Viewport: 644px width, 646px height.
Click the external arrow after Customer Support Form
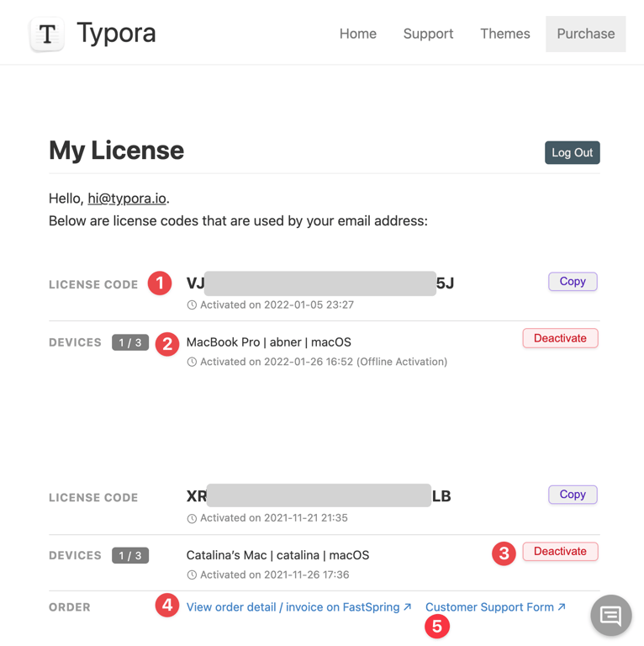point(562,606)
